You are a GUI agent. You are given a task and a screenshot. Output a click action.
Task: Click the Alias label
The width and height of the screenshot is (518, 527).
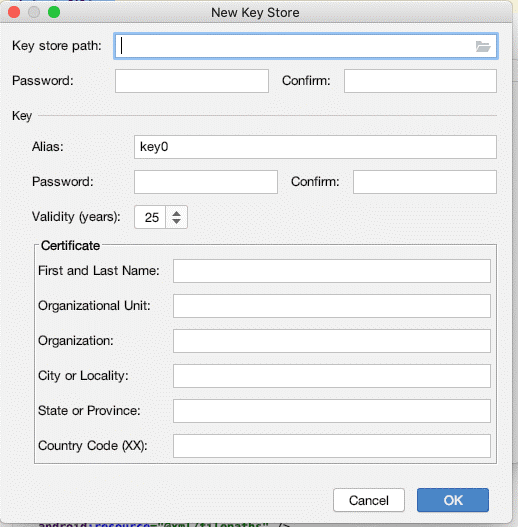[48, 147]
